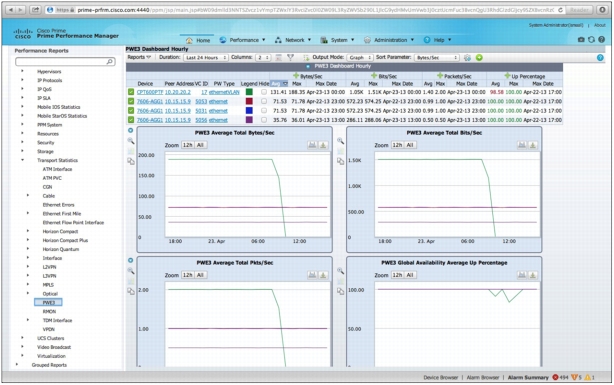This screenshot has width=614, height=385.
Task: Click the blue circle icon beside Bytes/Sec chart
Action: [130, 130]
